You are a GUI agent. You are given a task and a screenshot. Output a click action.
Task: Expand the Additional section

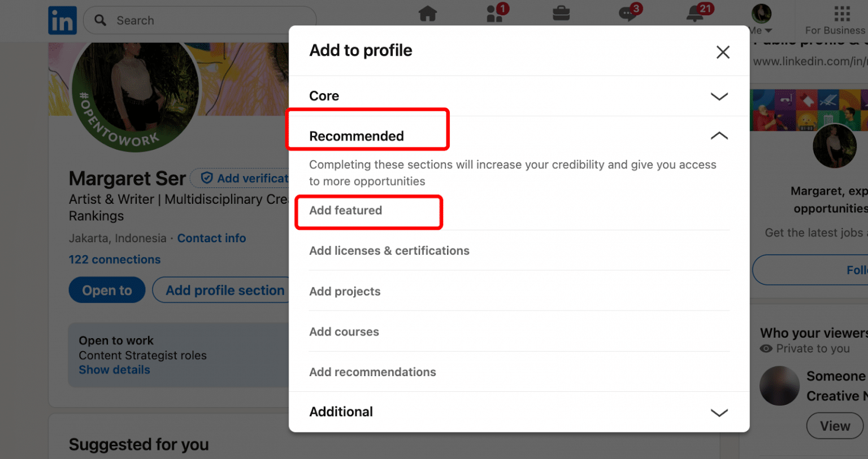519,412
